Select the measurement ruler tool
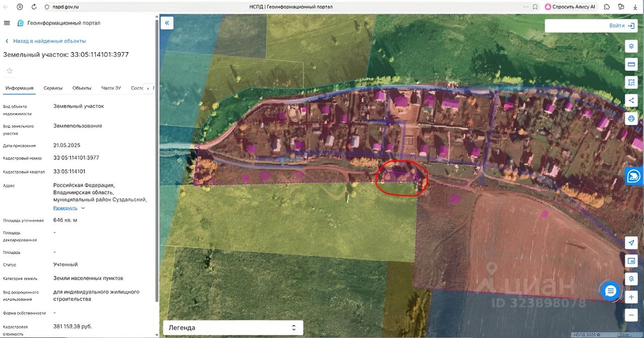This screenshot has width=644, height=338. point(631,64)
